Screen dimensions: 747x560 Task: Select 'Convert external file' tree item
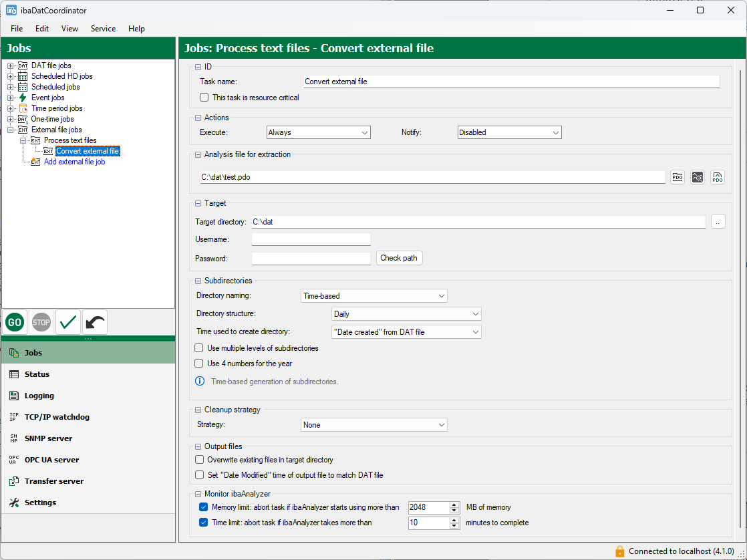[88, 151]
